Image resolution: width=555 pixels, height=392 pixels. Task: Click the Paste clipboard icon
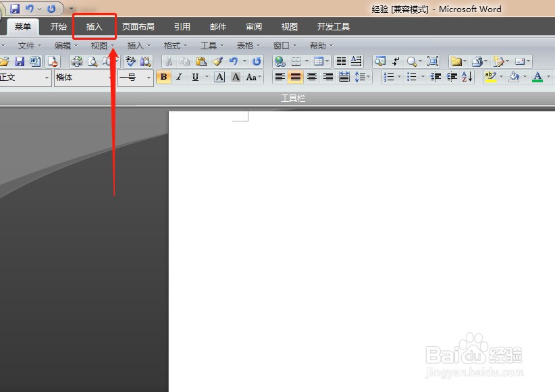coord(201,61)
